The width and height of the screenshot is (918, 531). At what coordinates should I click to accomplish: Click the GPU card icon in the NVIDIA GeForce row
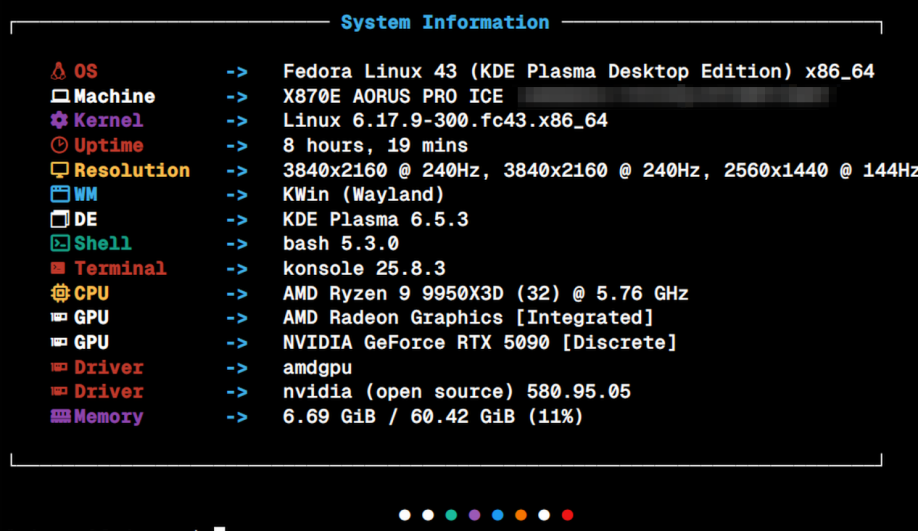tap(59, 342)
